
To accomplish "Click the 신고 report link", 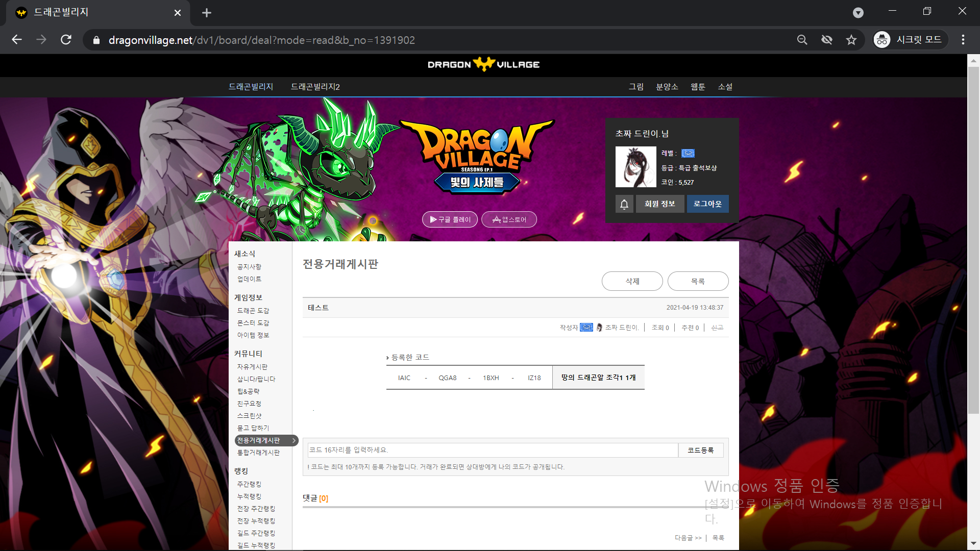I will tap(717, 328).
